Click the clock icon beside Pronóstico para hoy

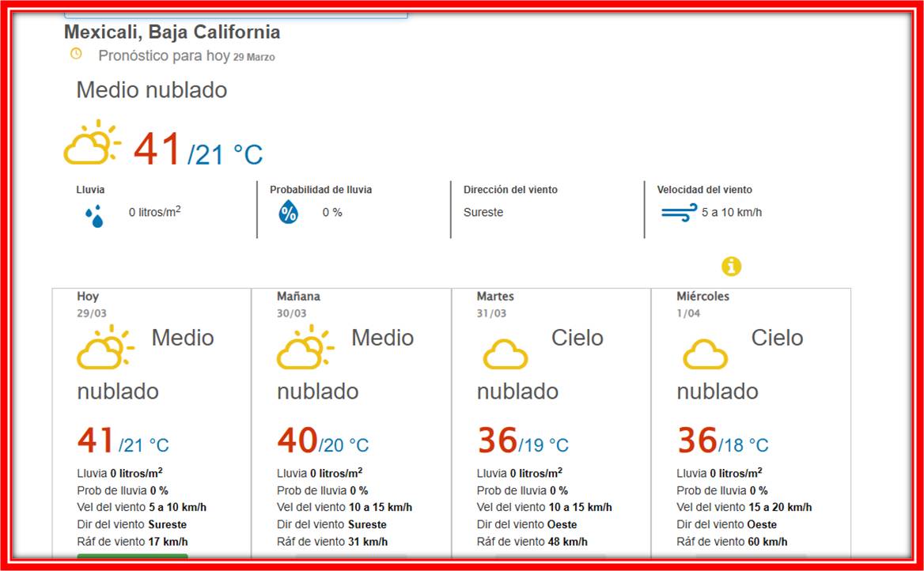(x=76, y=55)
